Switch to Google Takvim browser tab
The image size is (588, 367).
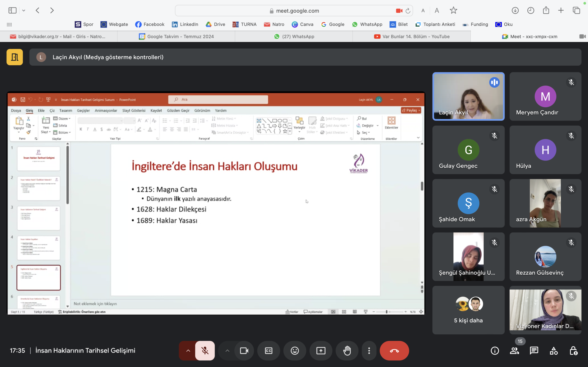click(176, 36)
